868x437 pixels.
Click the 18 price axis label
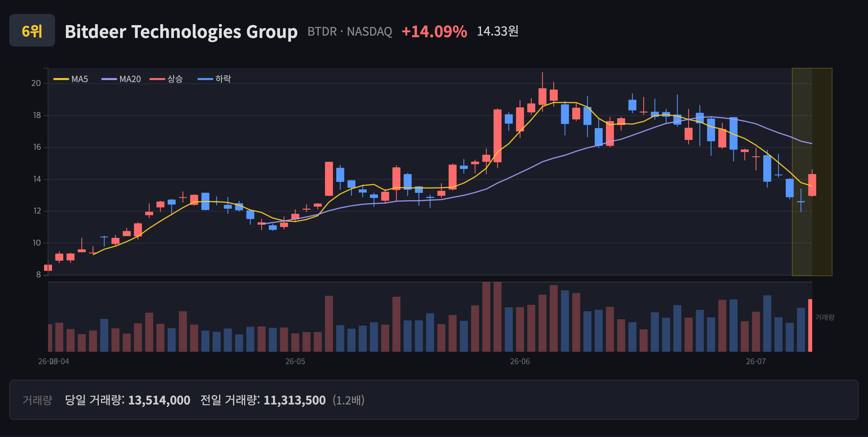point(37,115)
